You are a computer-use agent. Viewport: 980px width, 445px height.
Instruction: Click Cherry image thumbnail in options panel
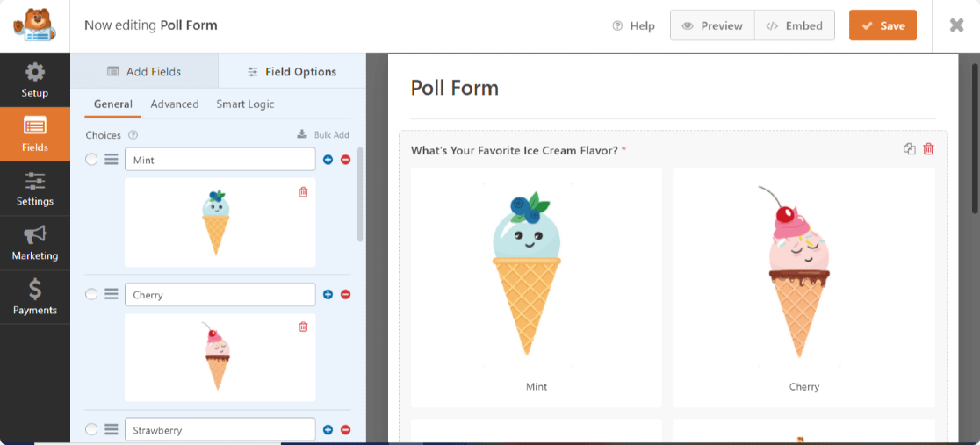coord(216,356)
